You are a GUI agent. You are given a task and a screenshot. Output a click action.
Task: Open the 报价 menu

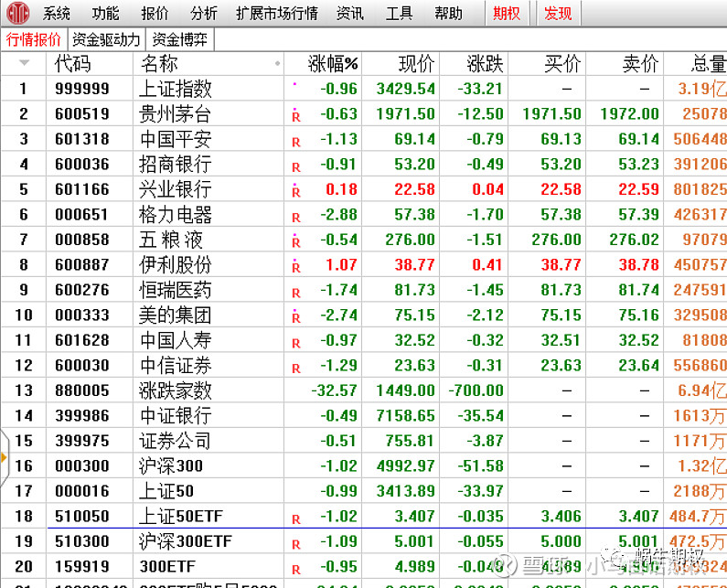pos(155,14)
